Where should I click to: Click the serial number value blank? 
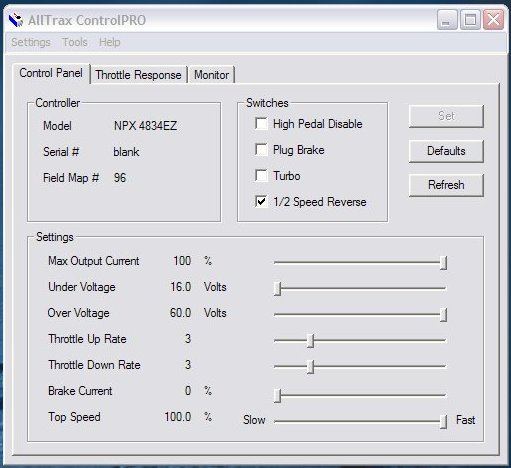pyautogui.click(x=126, y=152)
